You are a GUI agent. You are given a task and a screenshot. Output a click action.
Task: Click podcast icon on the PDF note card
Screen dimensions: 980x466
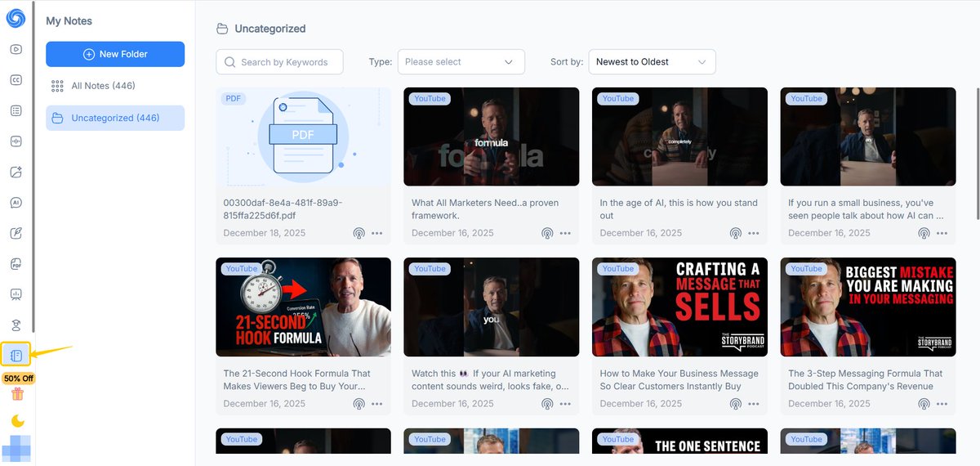coord(359,233)
